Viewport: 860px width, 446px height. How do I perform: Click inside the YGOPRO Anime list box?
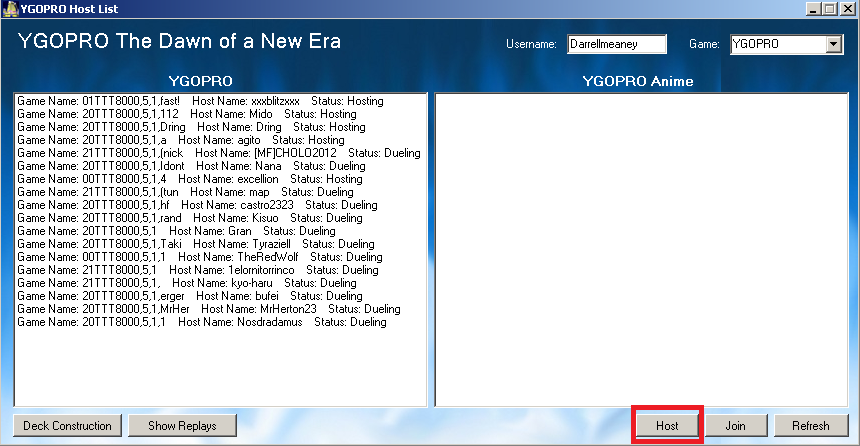pyautogui.click(x=641, y=250)
